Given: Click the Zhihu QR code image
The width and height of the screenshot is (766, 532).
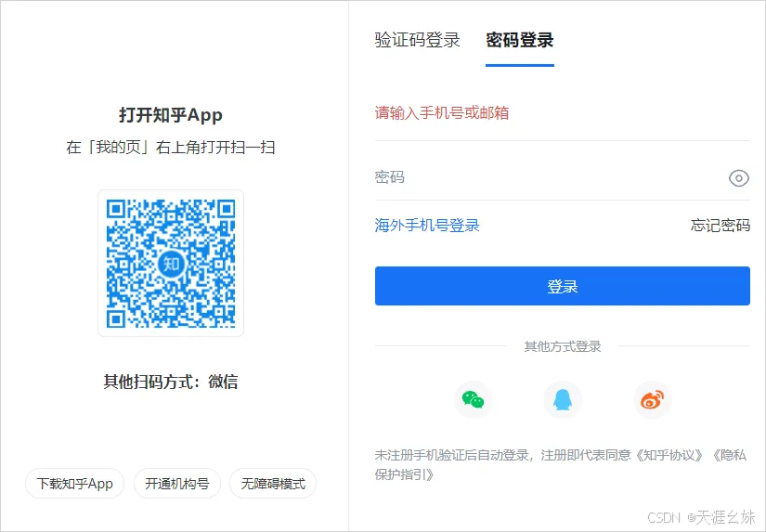Looking at the screenshot, I should pyautogui.click(x=171, y=264).
